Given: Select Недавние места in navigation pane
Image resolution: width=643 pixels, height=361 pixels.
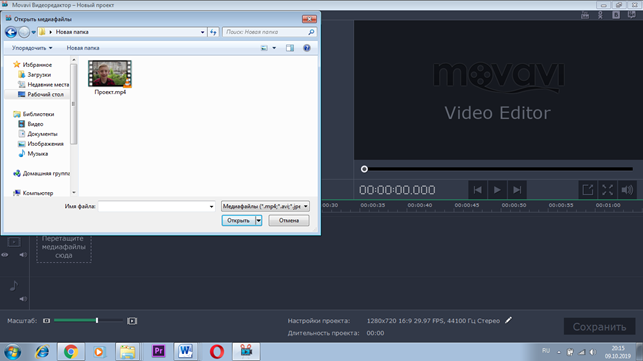Looking at the screenshot, I should tap(43, 85).
